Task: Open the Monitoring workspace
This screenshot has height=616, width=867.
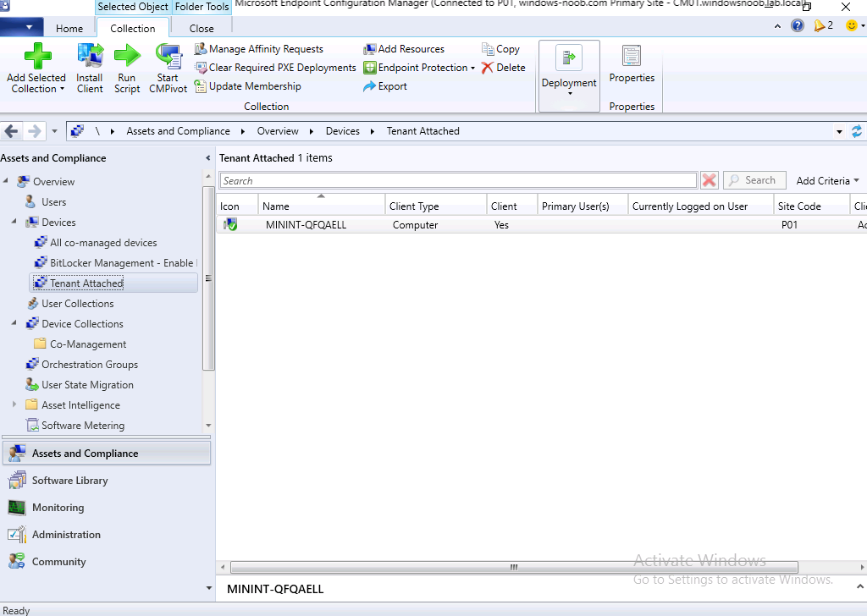Action: pos(106,508)
